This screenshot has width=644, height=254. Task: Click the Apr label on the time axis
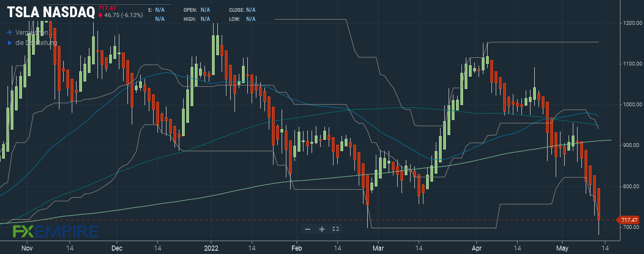(x=476, y=248)
